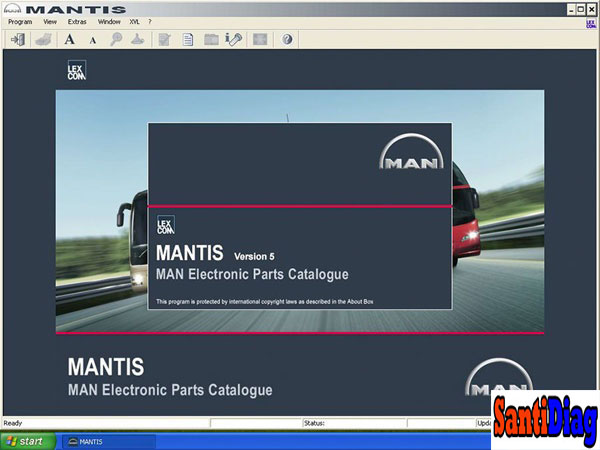The height and width of the screenshot is (450, 600).
Task: Open the View menu
Action: point(50,22)
